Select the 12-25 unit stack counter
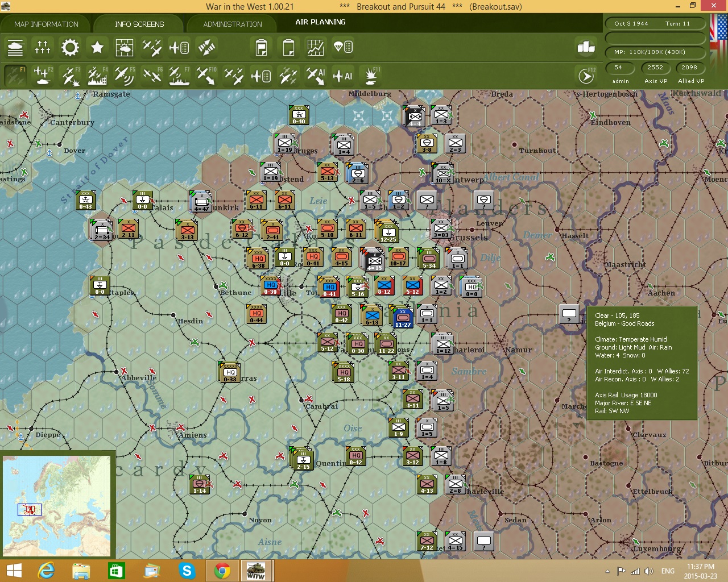 [387, 232]
